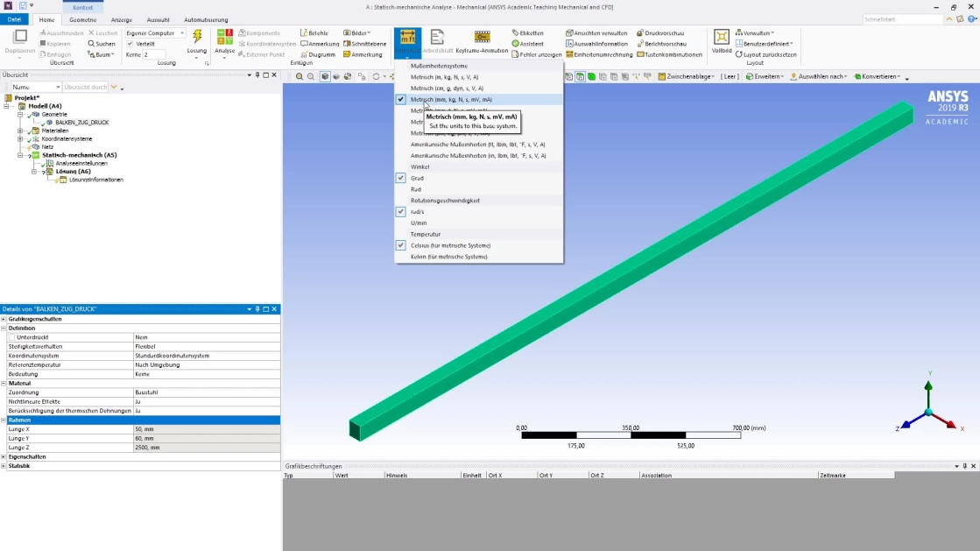980x551 pixels.
Task: Open the Baum tree button
Action: pyautogui.click(x=102, y=54)
